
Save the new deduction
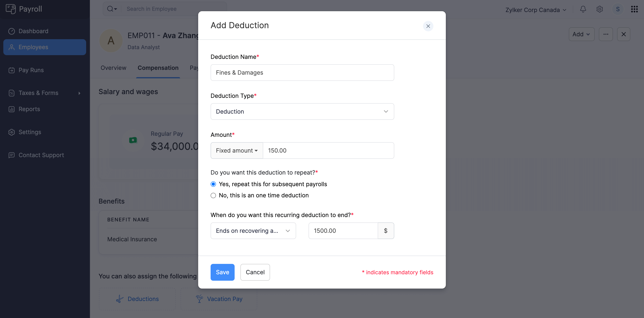click(x=222, y=272)
